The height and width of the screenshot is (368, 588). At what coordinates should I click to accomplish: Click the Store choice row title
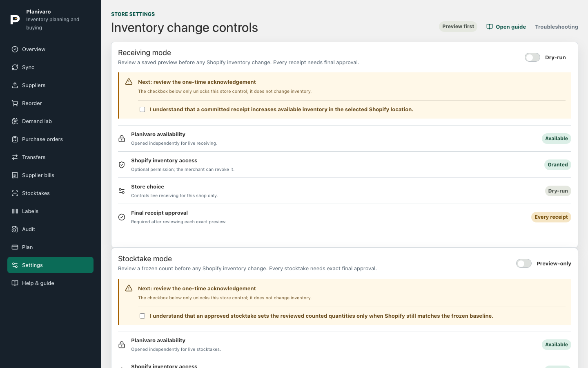click(147, 187)
